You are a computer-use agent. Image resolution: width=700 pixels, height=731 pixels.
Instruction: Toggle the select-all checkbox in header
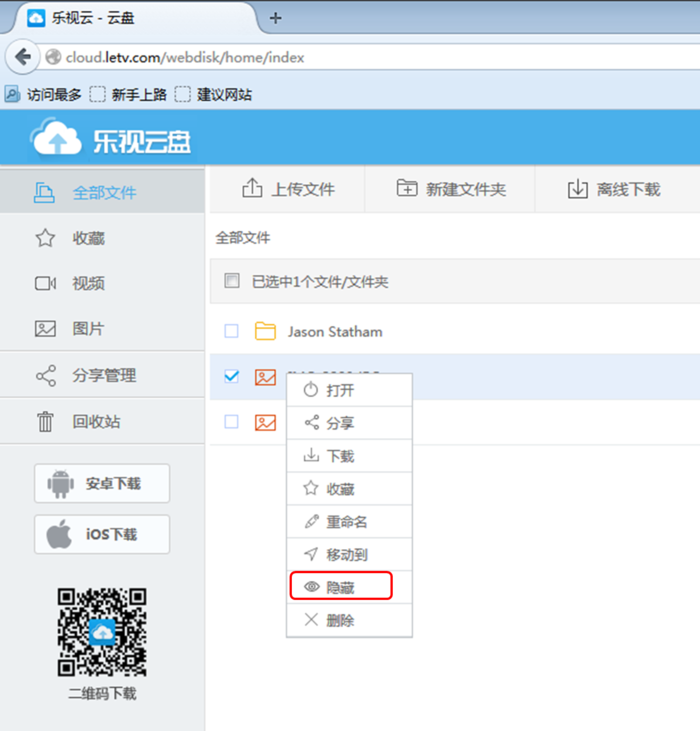point(232,281)
